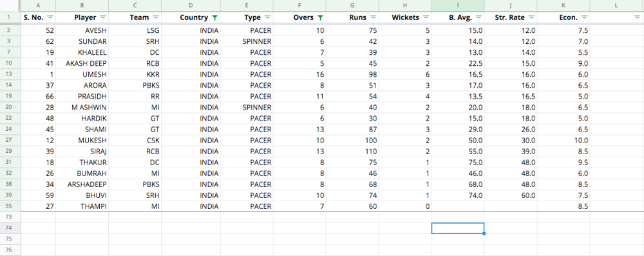
Task: Click the 55.0 bowling average cell
Action: click(x=458, y=152)
